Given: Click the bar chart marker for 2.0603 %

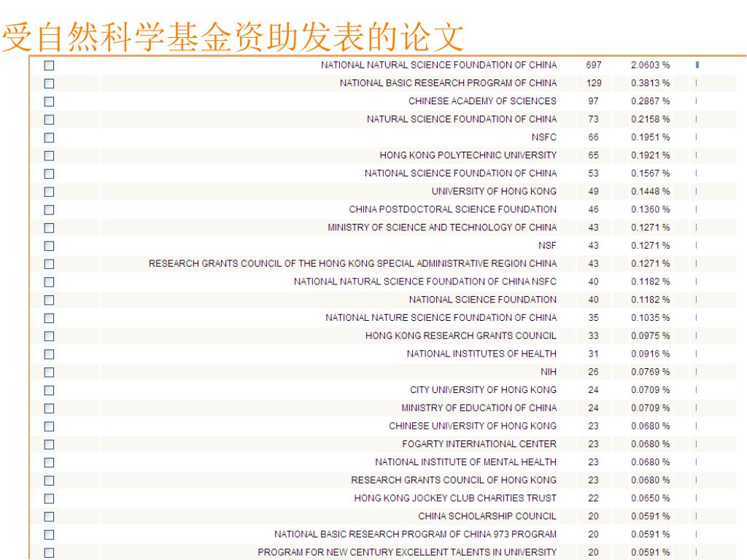Looking at the screenshot, I should coord(697,65).
